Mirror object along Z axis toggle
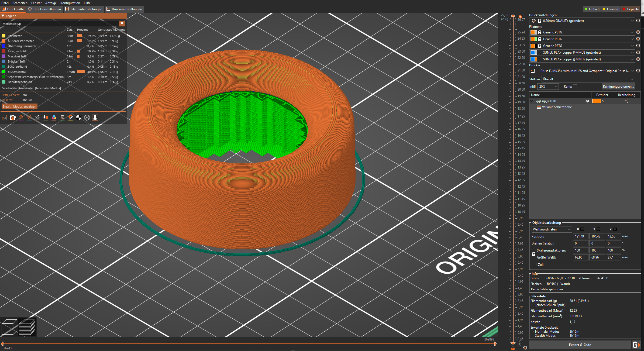Screen dimensions: 644x351 point(615,229)
